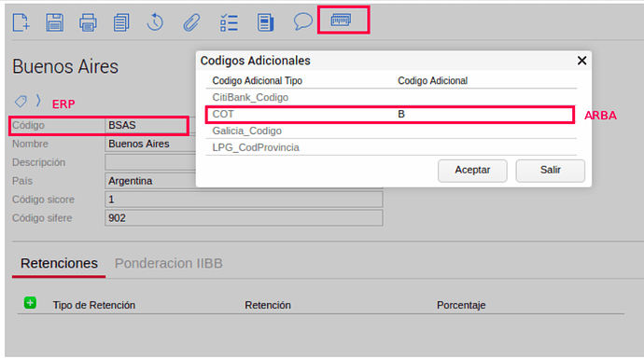Open comments via the speech bubble icon

click(x=302, y=21)
